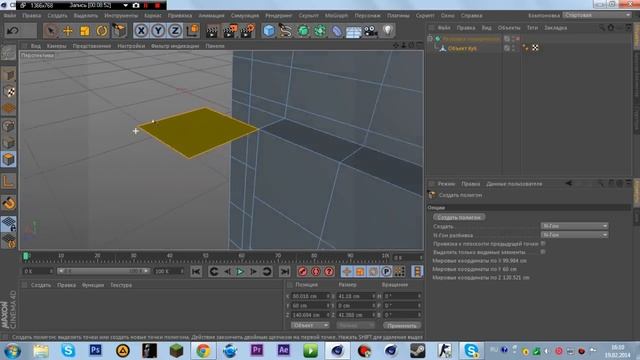Select the Rotate tool icon
The width and height of the screenshot is (640, 360).
102,31
